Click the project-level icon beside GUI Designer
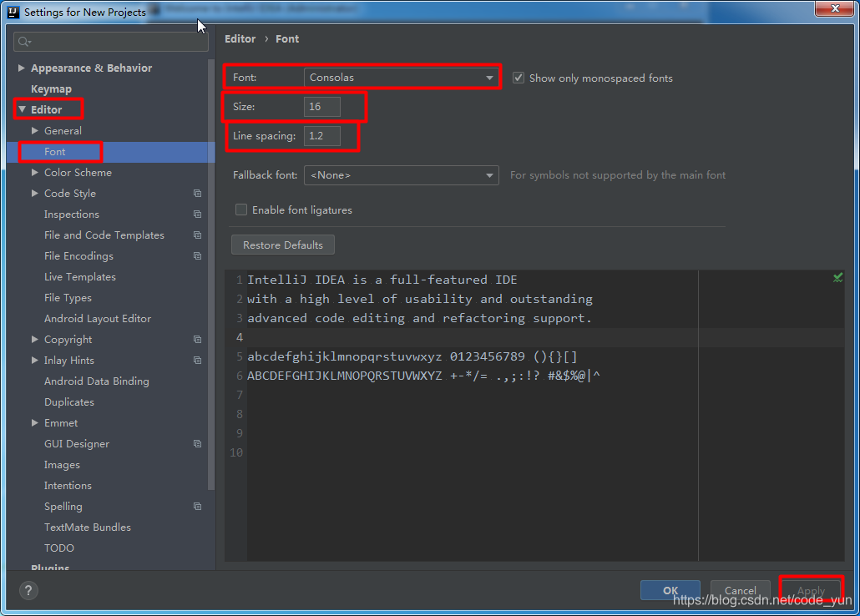The height and width of the screenshot is (616, 860). (x=197, y=444)
